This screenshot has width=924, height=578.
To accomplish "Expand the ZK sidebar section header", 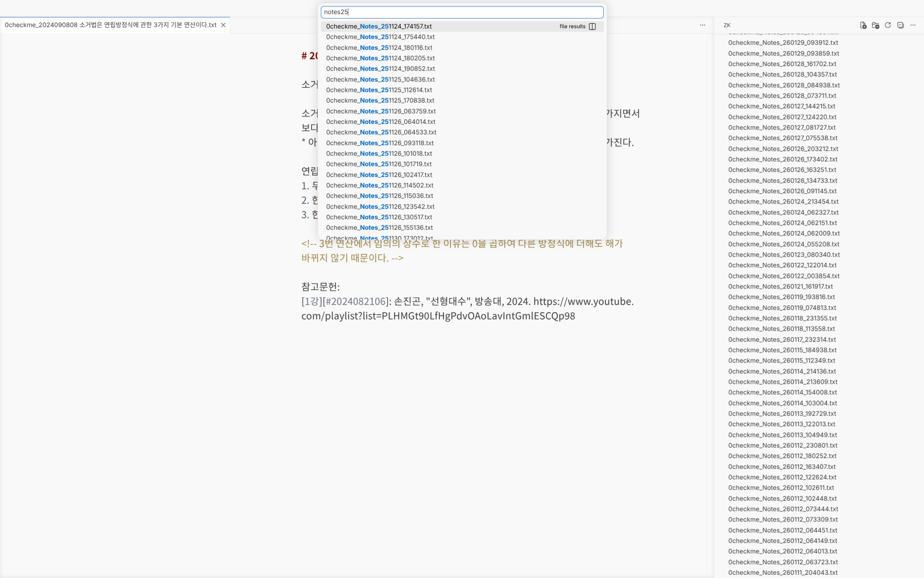I will [727, 25].
